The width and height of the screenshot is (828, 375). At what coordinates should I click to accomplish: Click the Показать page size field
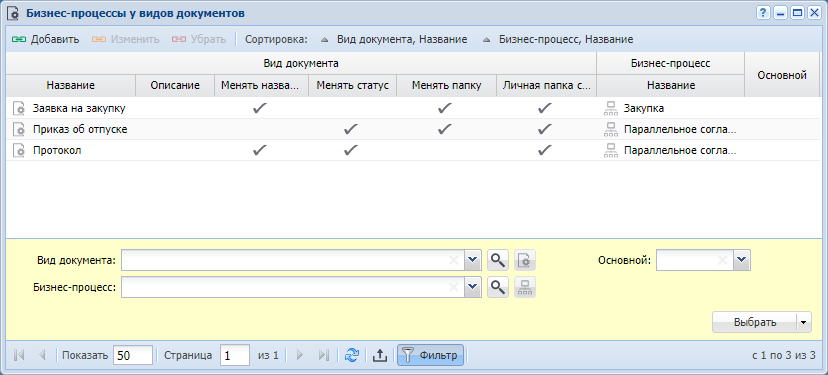(x=133, y=355)
